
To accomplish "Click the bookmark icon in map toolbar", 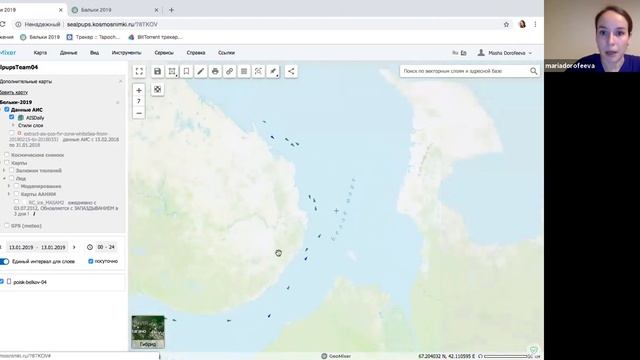I will click(186, 71).
